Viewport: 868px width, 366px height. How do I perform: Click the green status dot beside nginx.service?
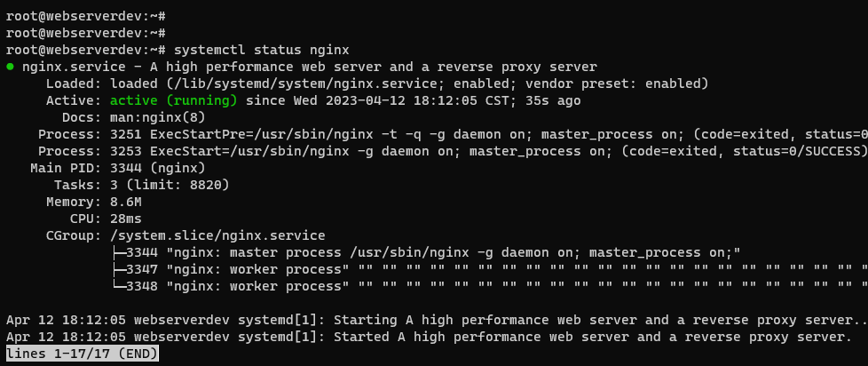[10, 67]
